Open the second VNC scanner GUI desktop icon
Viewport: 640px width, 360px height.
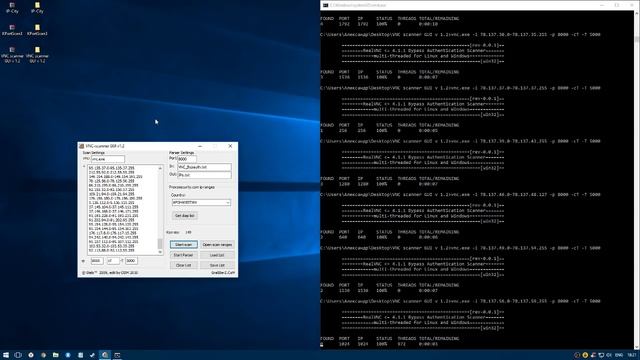click(x=37, y=55)
